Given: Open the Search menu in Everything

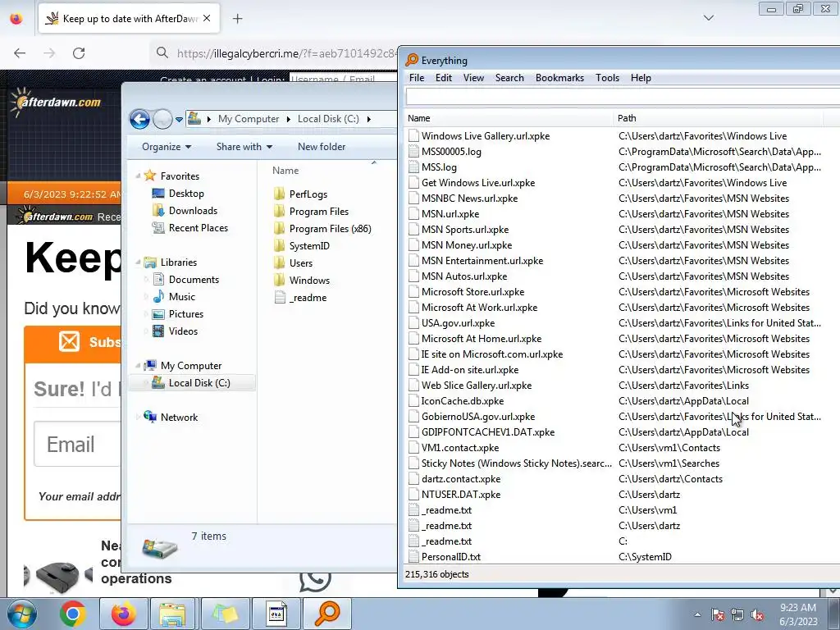Looking at the screenshot, I should pyautogui.click(x=509, y=78).
